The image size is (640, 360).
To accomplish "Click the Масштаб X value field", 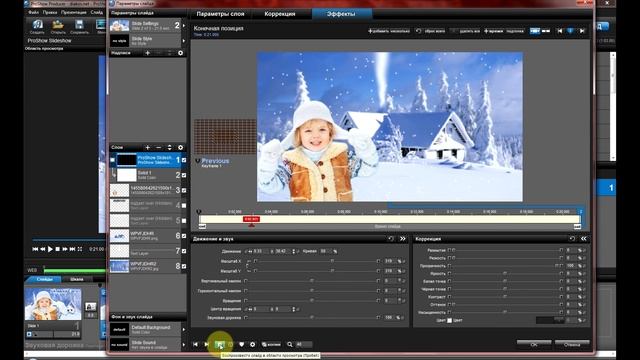I will click(x=390, y=261).
